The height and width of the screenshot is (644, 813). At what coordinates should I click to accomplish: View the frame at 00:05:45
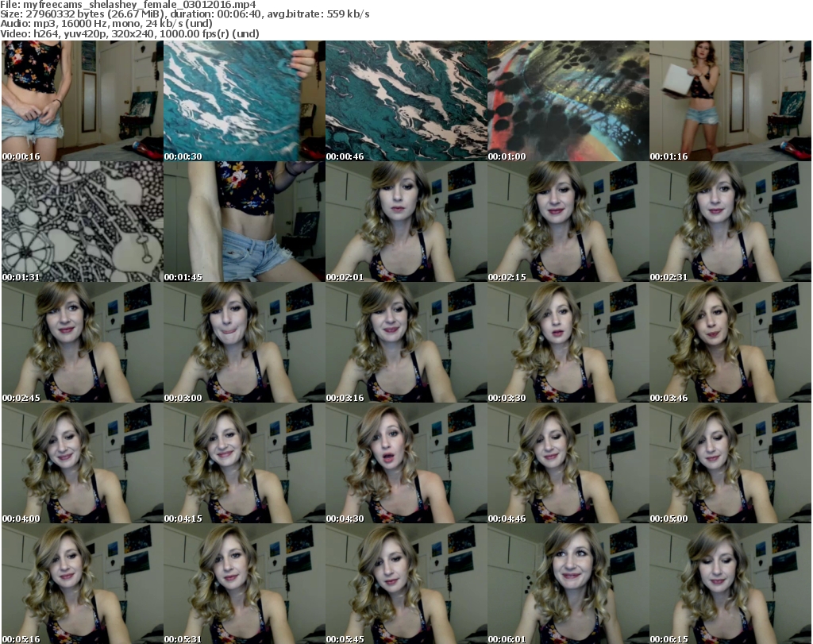click(x=406, y=584)
